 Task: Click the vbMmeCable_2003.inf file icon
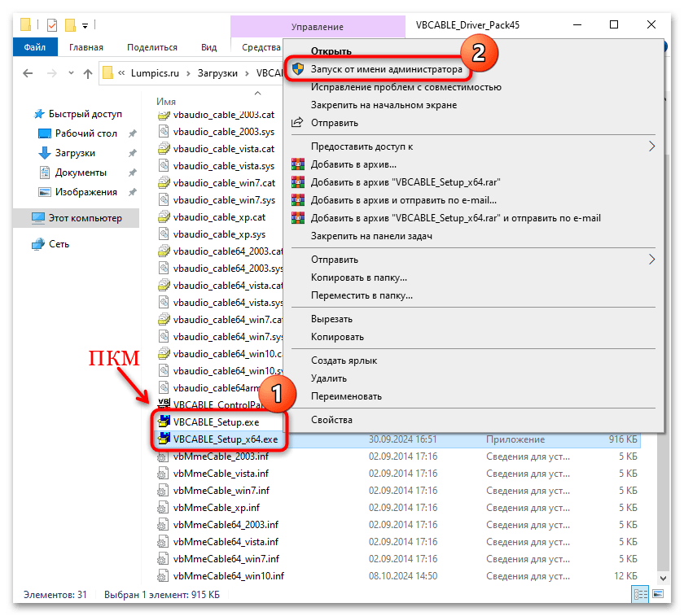point(163,457)
